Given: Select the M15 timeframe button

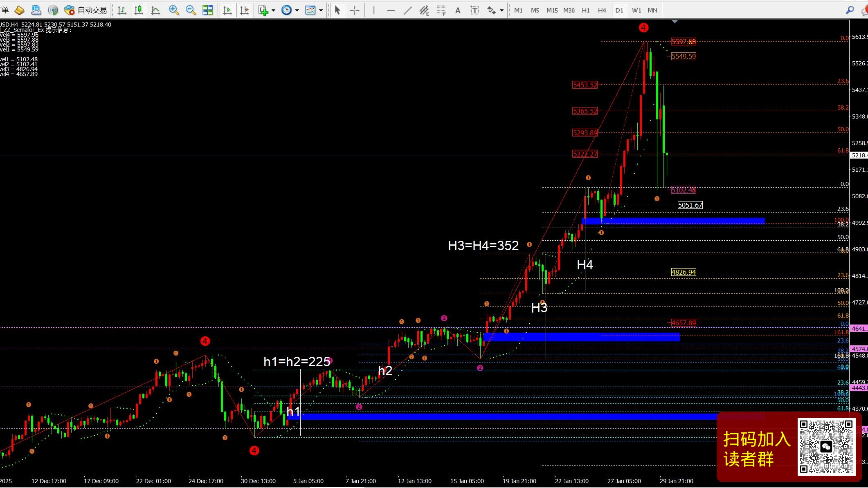Looking at the screenshot, I should pyautogui.click(x=552, y=10).
